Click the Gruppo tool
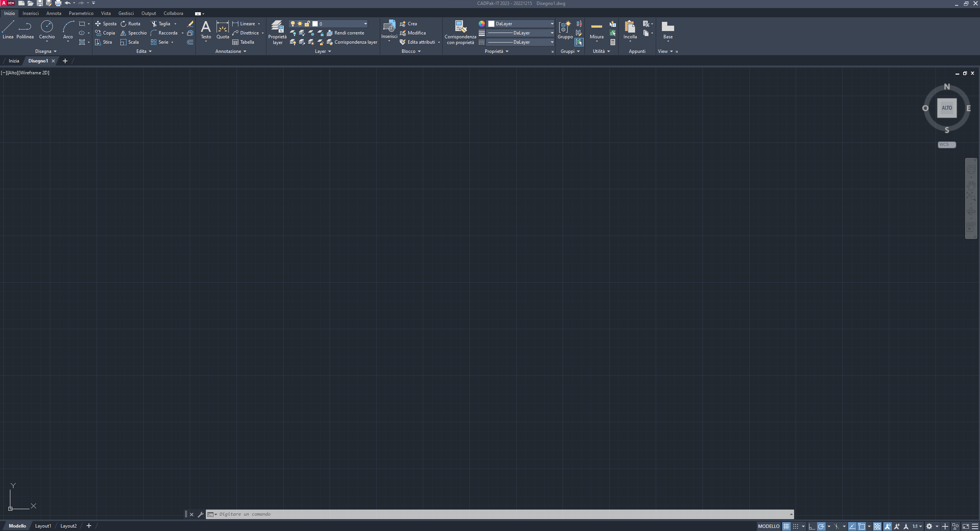Viewport: 980px width, 531px height. click(565, 30)
